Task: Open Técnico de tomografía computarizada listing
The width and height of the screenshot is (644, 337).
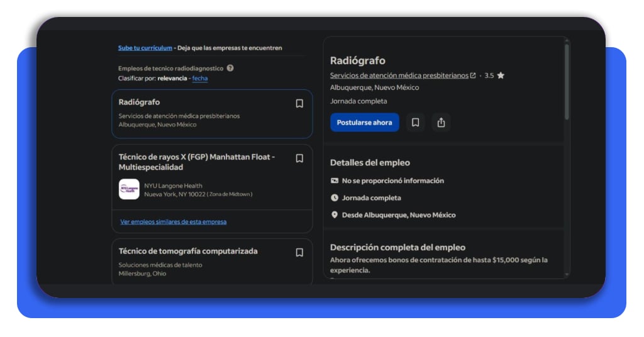Action: [188, 251]
